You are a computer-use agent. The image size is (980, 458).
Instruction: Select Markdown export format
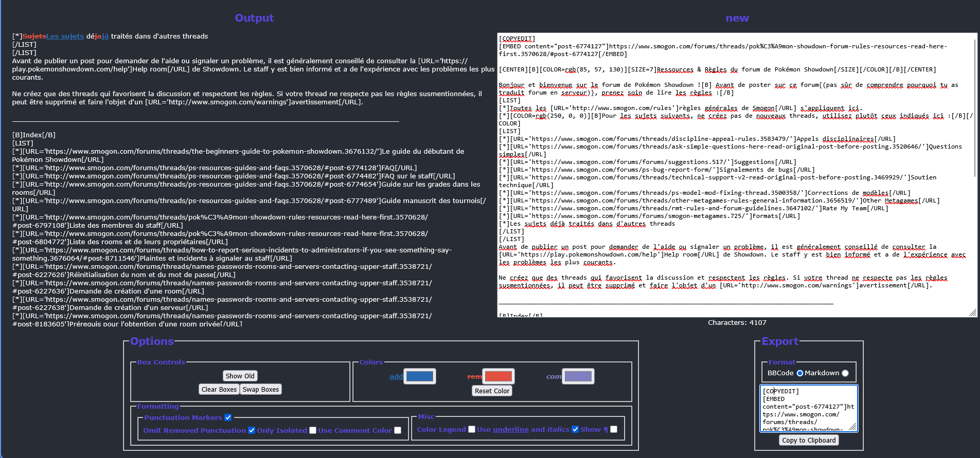tap(845, 373)
